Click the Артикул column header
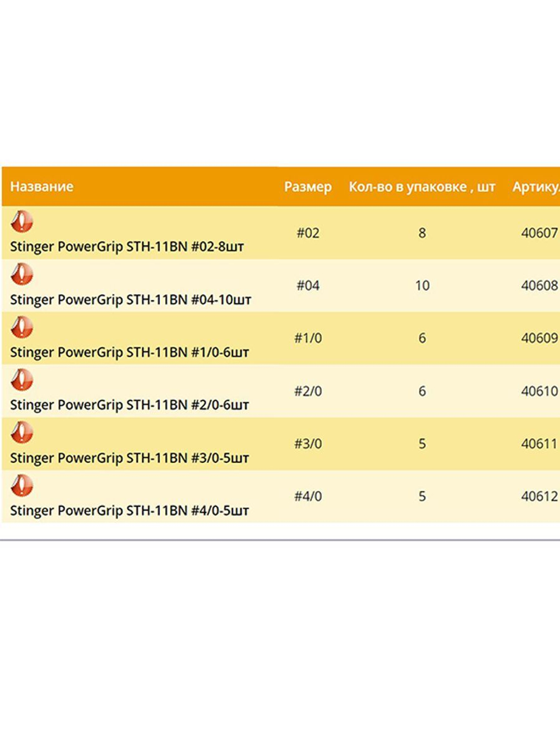This screenshot has height=747, width=560. click(535, 187)
